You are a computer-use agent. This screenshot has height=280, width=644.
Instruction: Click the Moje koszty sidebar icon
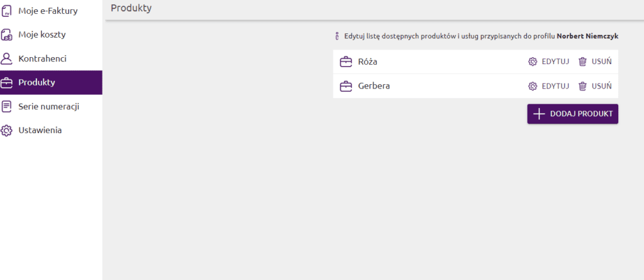click(x=6, y=35)
